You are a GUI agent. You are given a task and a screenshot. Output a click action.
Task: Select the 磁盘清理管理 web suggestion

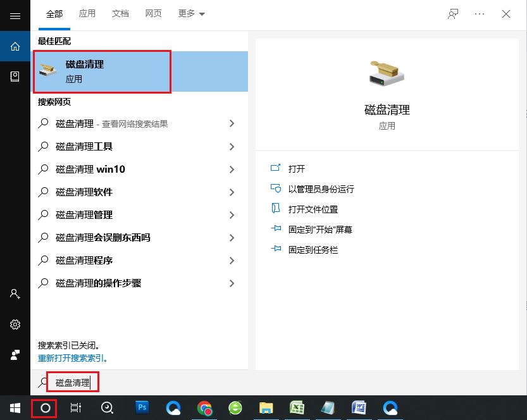pyautogui.click(x=84, y=215)
